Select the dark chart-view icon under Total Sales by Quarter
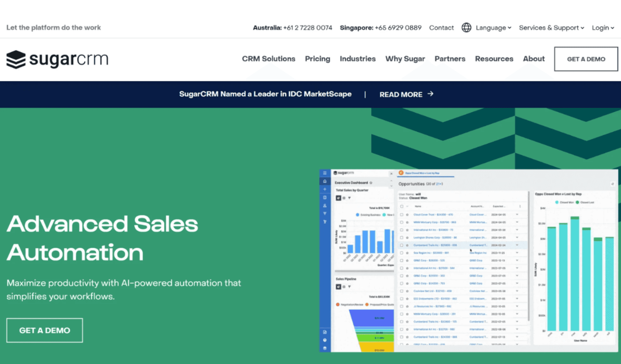The width and height of the screenshot is (621, 364). tap(338, 198)
